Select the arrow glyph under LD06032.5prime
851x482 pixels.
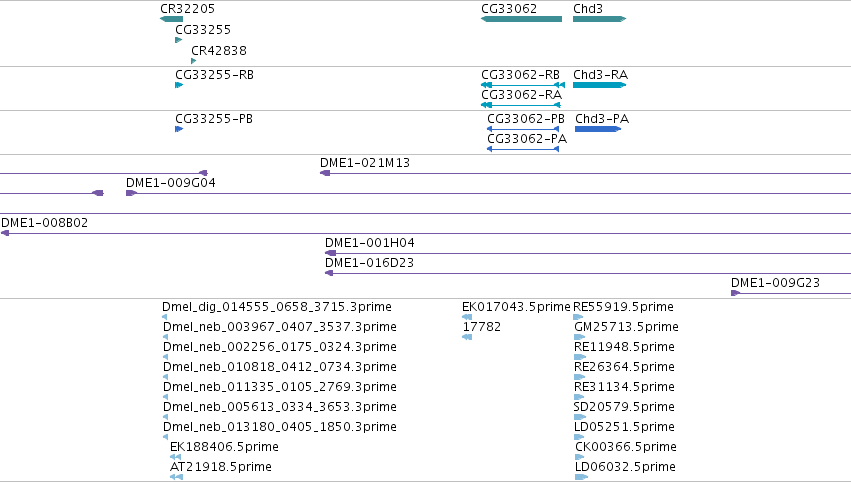click(581, 477)
